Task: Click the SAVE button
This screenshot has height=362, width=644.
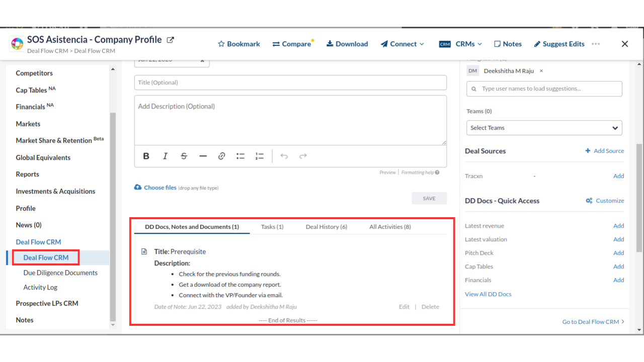Action: (429, 199)
